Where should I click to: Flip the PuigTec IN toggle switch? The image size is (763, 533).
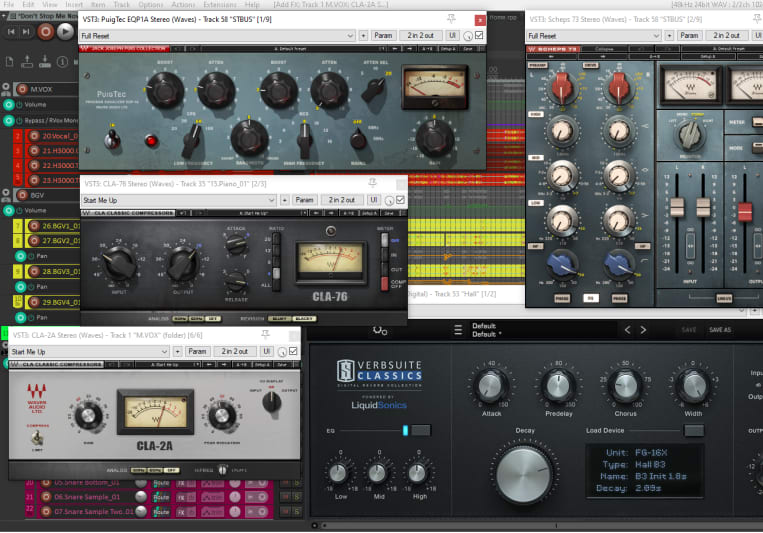(x=112, y=140)
